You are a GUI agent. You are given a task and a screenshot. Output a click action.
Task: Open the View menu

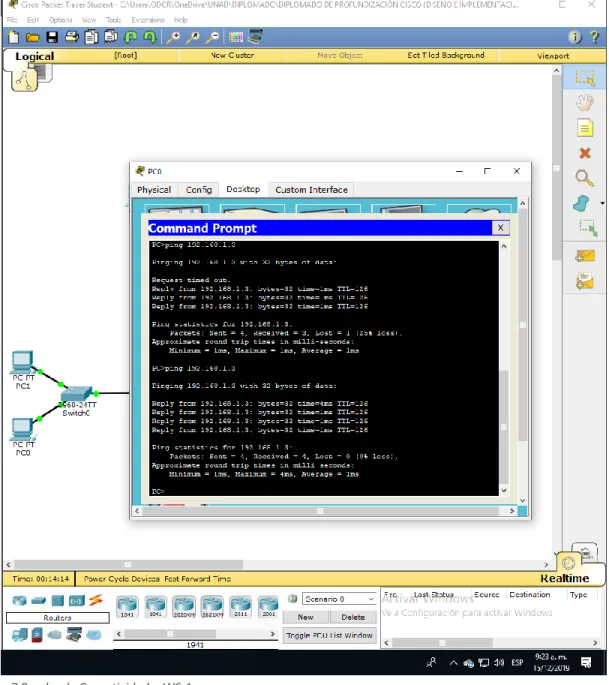coord(89,20)
